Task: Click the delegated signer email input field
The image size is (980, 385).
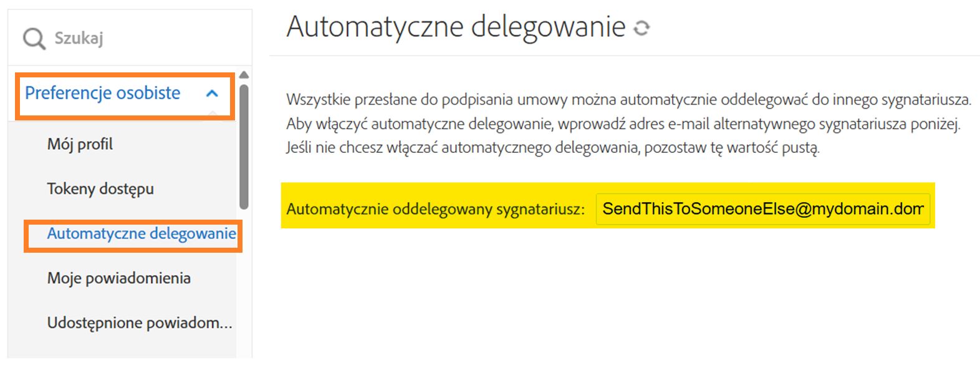Action: (x=762, y=209)
